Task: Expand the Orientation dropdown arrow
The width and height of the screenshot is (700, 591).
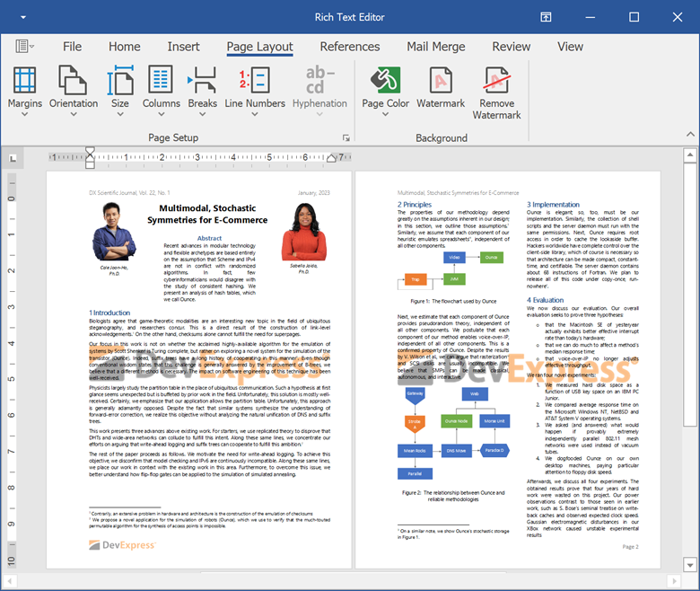Action: [x=74, y=114]
